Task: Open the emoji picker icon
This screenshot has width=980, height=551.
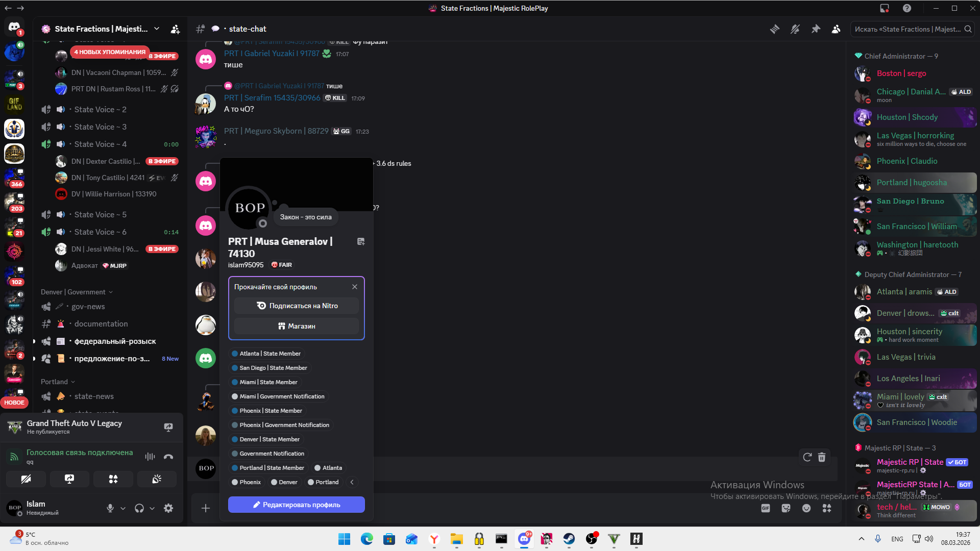Action: point(806,508)
